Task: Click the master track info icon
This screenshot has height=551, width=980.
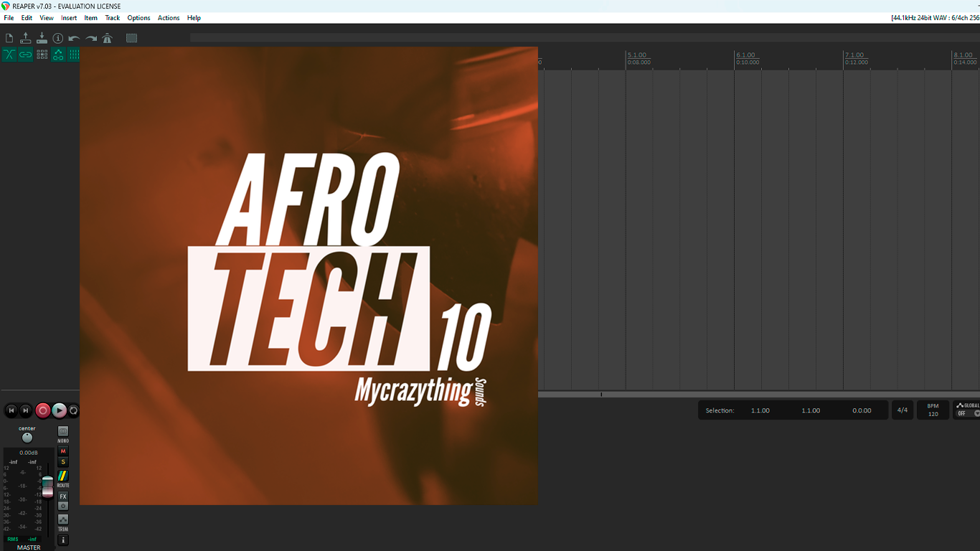Action: click(x=63, y=540)
